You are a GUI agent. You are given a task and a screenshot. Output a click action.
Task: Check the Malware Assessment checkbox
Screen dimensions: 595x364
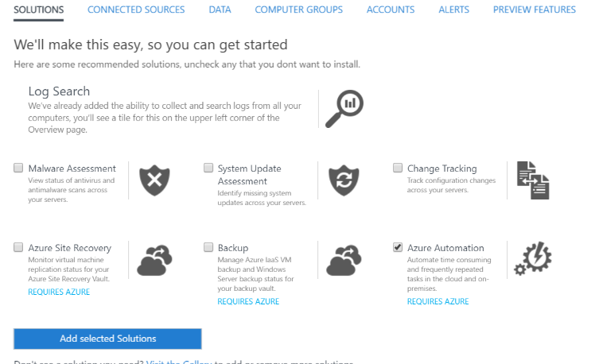[x=18, y=168]
